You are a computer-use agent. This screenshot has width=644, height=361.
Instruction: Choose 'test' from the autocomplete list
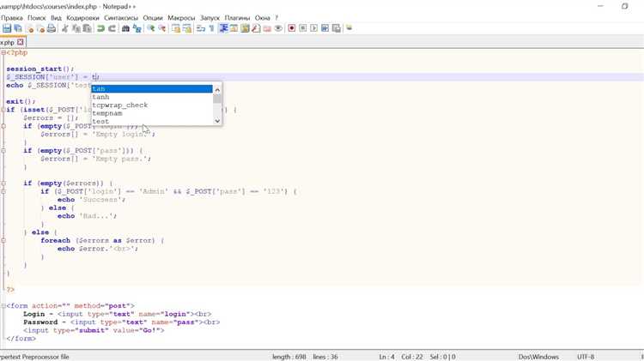tap(152, 122)
